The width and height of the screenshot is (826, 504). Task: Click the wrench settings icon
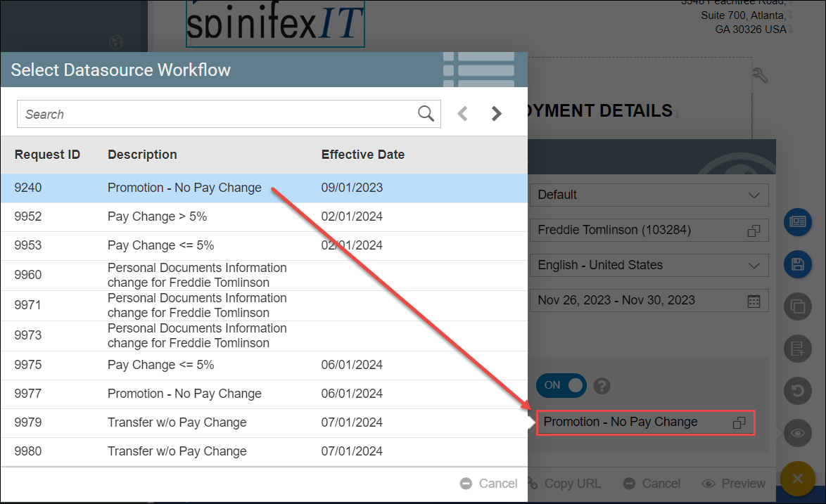point(760,75)
